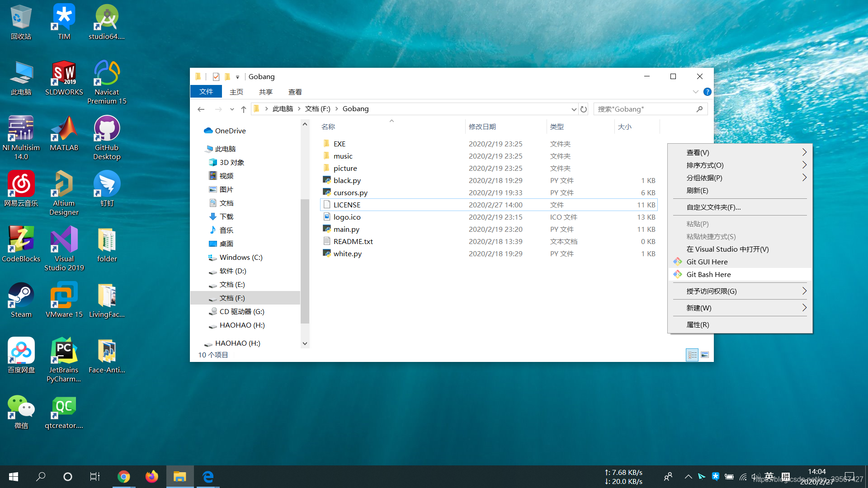Open Steam desktop shortcut
This screenshot has height=488, width=868.
tap(21, 300)
